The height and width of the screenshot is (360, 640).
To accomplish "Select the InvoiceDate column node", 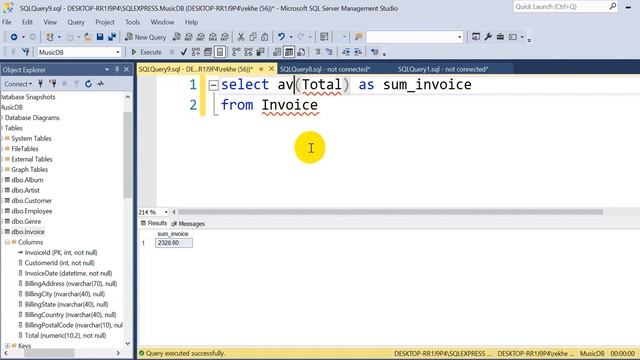I will pos(68,273).
